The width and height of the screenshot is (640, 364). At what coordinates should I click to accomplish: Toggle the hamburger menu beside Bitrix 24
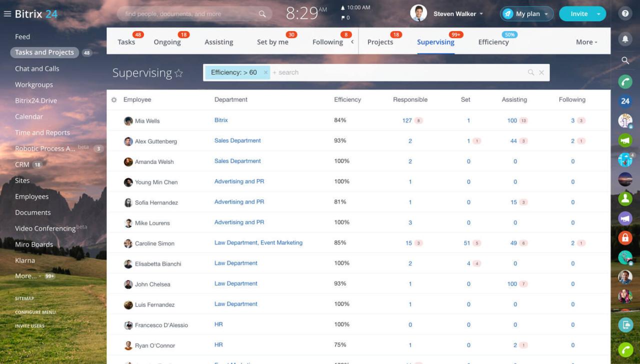[x=7, y=14]
